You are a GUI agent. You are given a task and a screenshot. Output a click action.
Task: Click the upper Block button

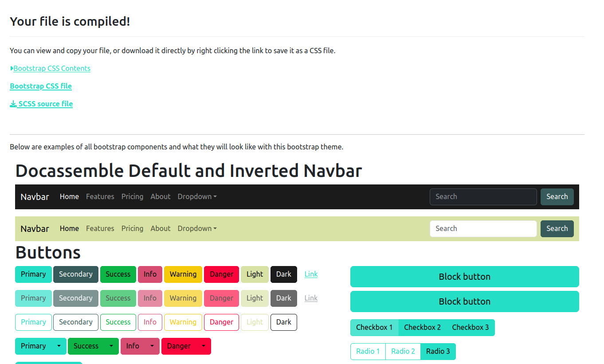point(465,277)
